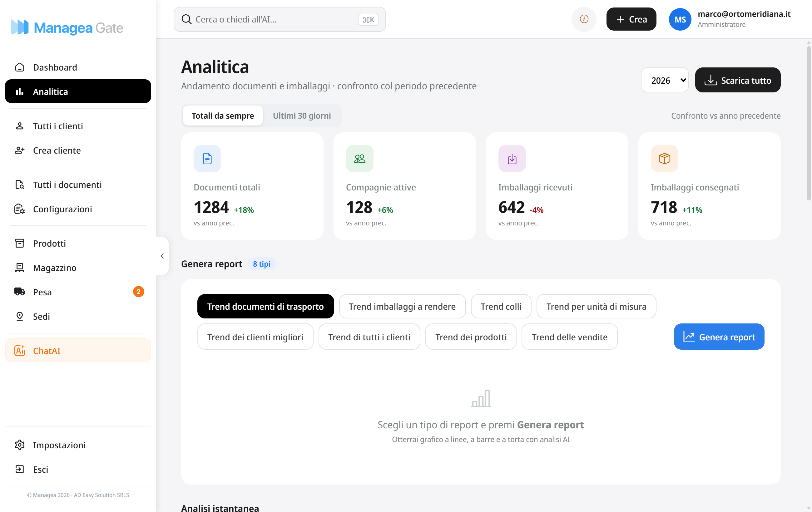Switch to Totali da sempre tab

coord(223,116)
